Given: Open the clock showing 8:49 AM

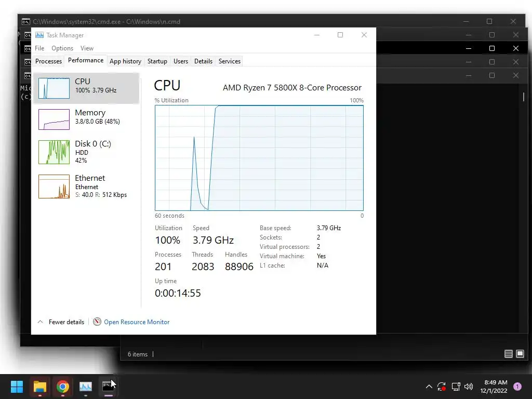Looking at the screenshot, I should pyautogui.click(x=494, y=387).
